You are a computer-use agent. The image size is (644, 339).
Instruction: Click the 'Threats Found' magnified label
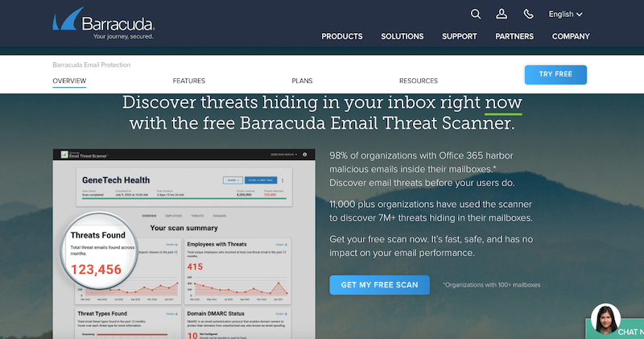coord(97,235)
